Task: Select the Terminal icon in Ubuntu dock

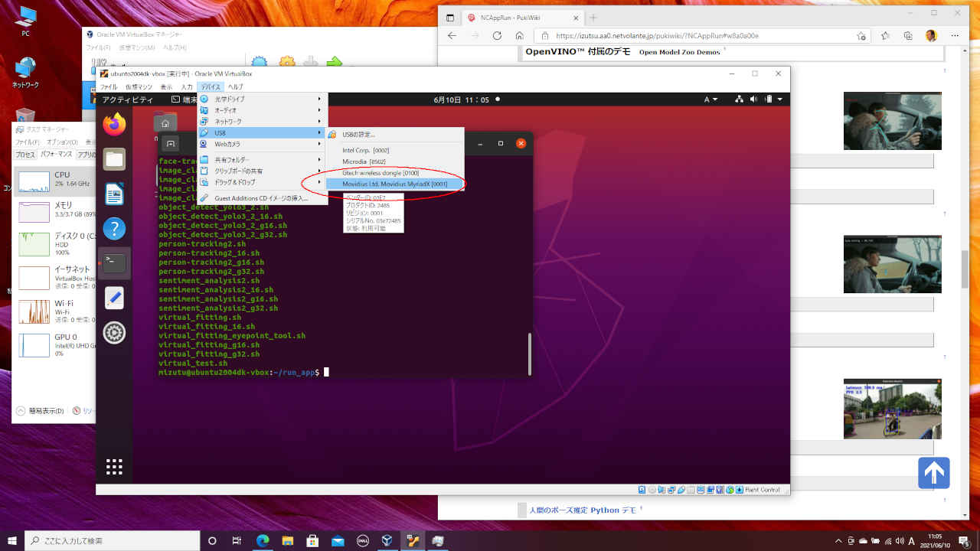Action: click(x=115, y=263)
